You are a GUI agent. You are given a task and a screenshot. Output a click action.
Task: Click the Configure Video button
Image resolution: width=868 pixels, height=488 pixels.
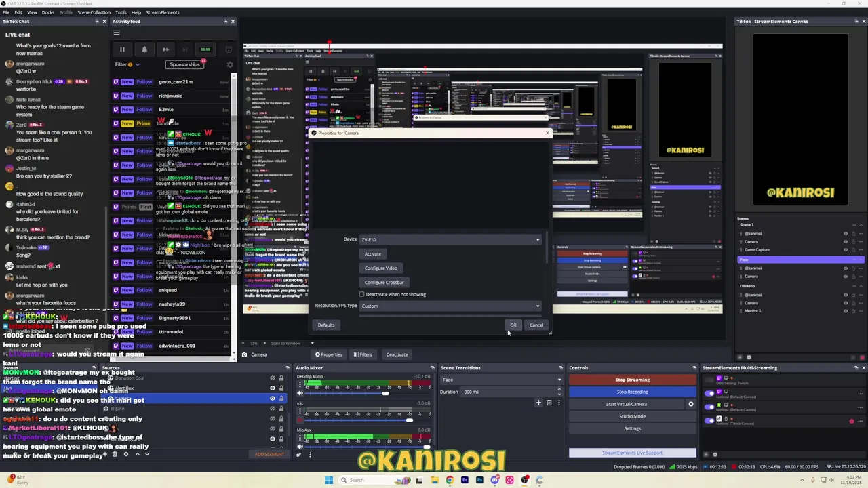[x=381, y=268]
